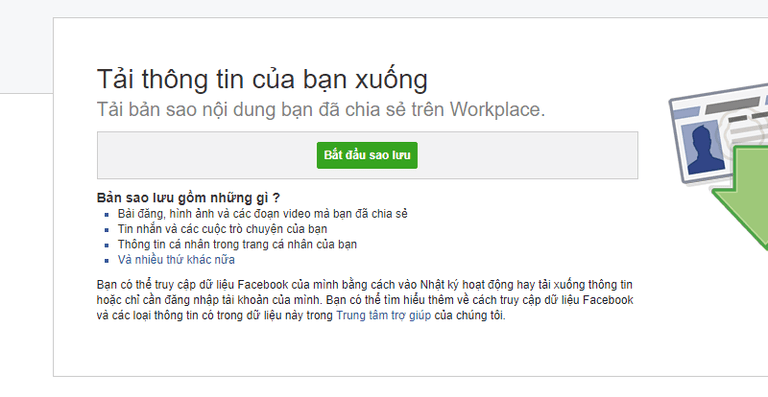Click the blue bullet before Thông tin cá nhân

pos(107,245)
